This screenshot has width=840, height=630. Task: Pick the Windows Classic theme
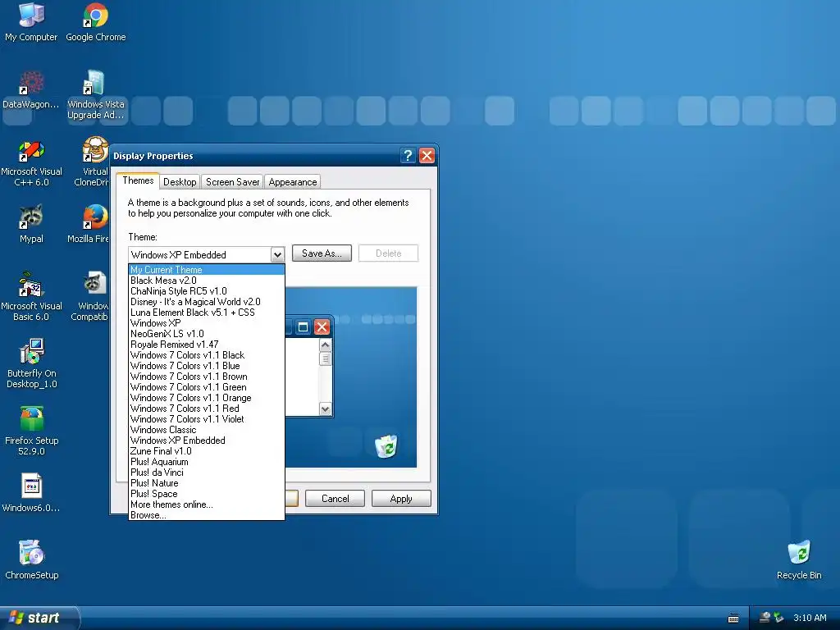coord(206,430)
